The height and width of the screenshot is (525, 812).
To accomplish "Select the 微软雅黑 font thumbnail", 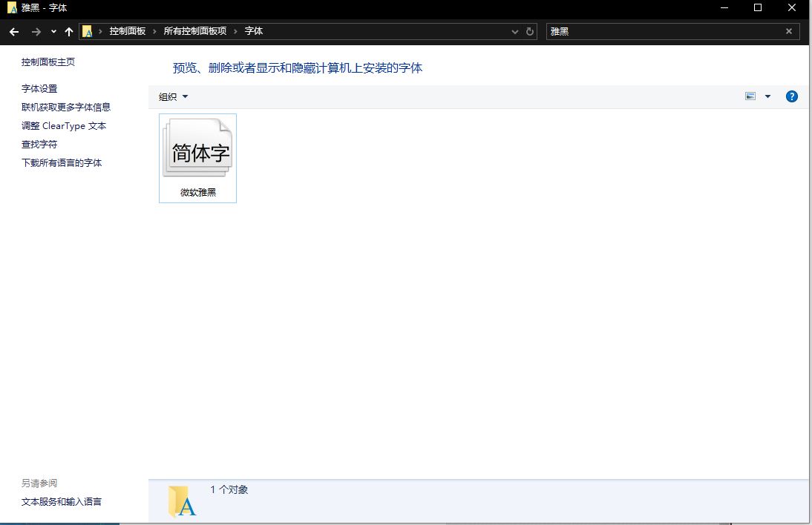I will coord(198,157).
